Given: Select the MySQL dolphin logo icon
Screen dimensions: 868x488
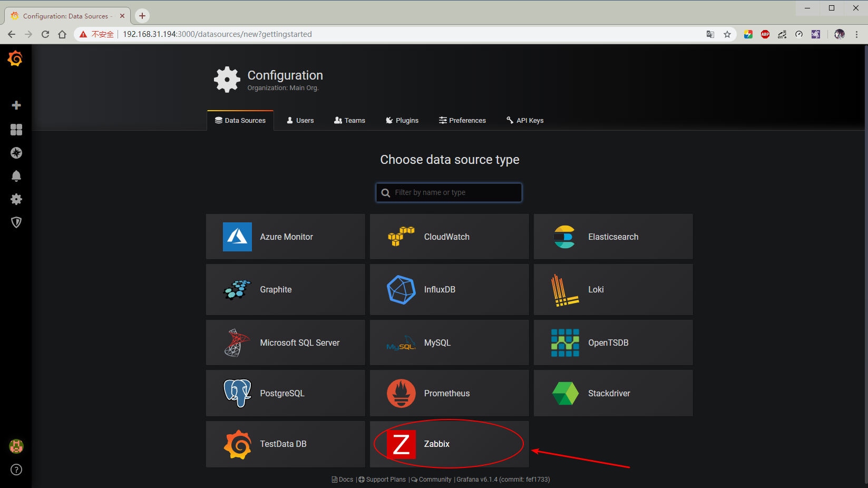Looking at the screenshot, I should 401,343.
